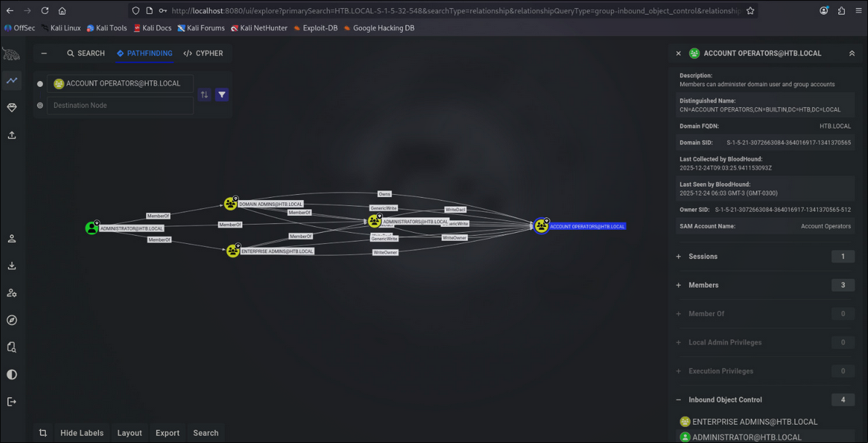
Task: Click the swap source and destination icon
Action: coord(204,95)
